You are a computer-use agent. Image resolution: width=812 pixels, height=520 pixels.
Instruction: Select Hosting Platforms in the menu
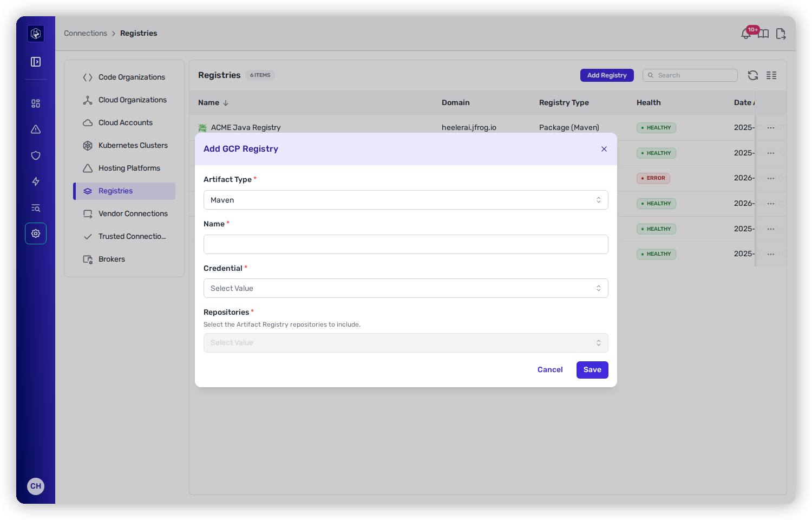point(124,168)
